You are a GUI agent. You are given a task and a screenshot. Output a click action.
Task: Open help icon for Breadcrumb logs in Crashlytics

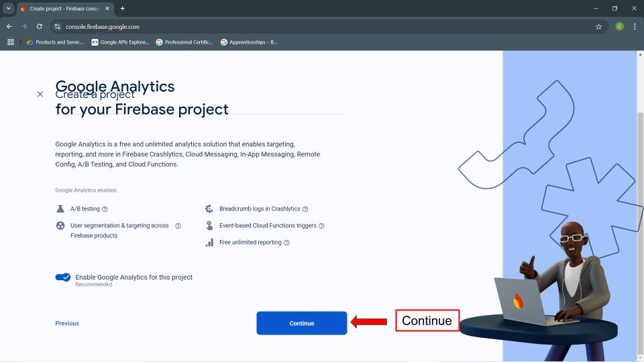(305, 209)
